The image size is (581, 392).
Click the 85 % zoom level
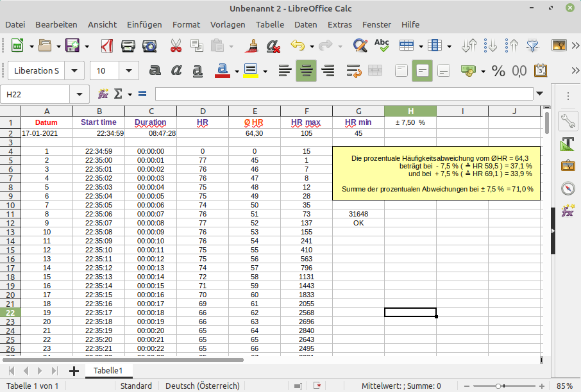coord(565,386)
